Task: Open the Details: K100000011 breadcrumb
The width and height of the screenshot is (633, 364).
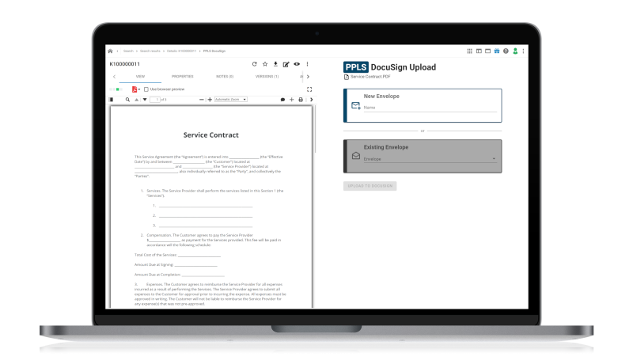Action: coord(182,51)
